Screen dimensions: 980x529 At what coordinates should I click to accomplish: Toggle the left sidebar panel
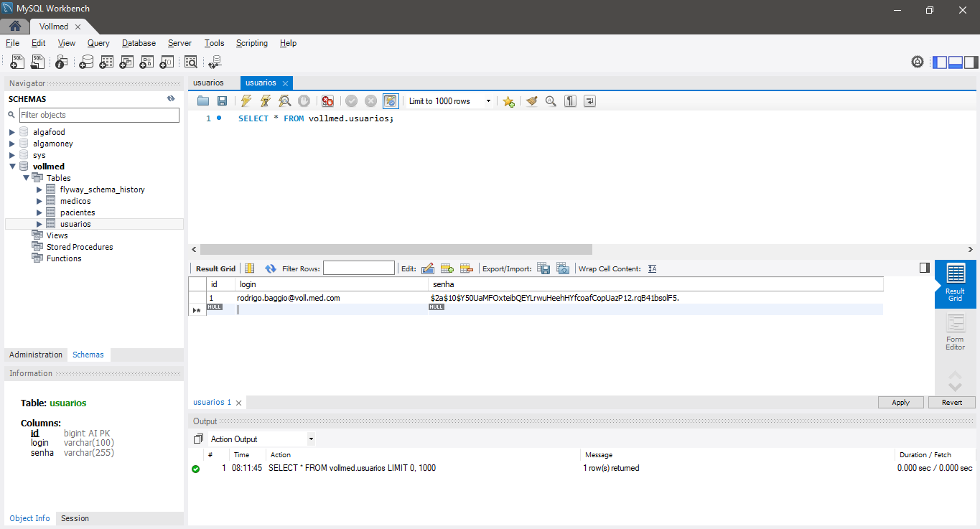tap(940, 62)
